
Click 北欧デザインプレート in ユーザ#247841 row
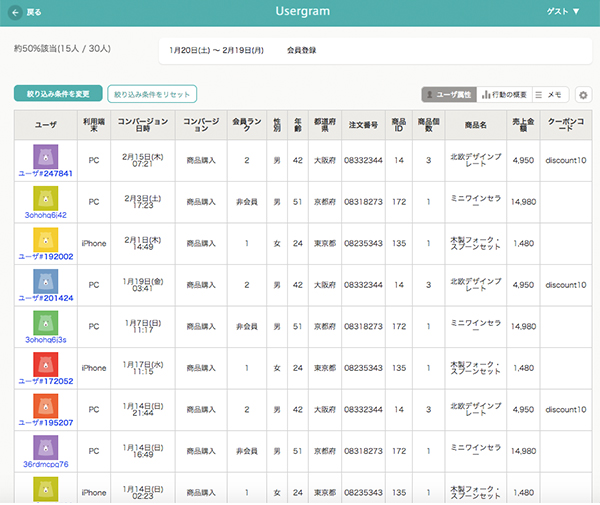pyautogui.click(x=476, y=160)
